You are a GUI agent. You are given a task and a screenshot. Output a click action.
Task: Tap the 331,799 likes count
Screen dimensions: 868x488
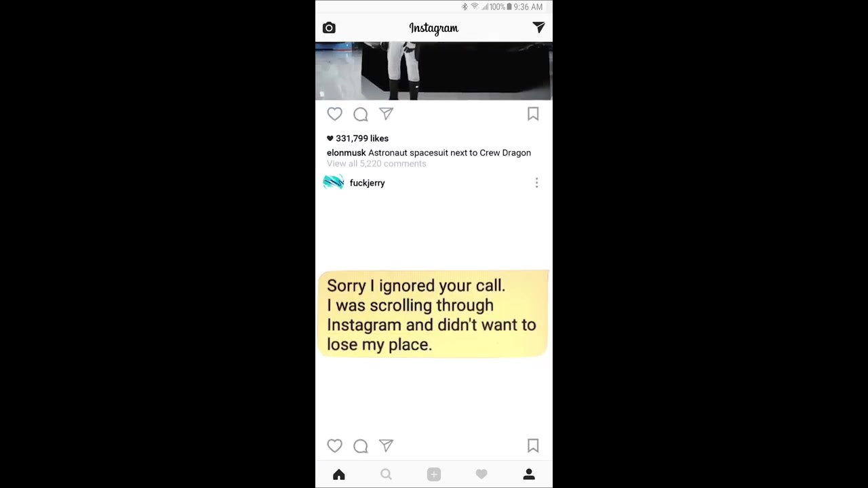(357, 138)
